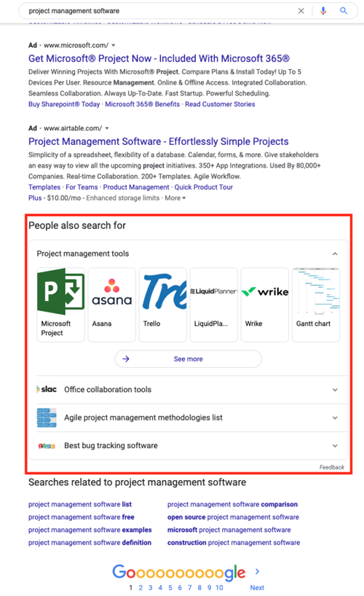This screenshot has height=596, width=364.
Task: Go to results page 9
Action: tap(210, 588)
